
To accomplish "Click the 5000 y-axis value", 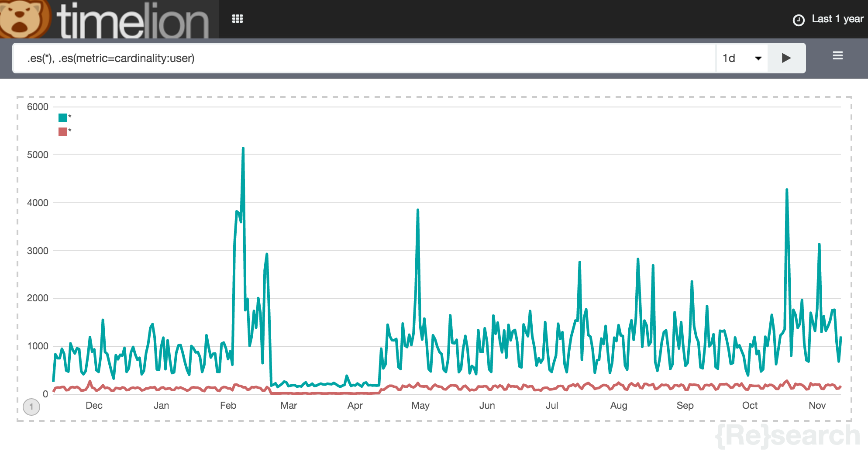I will 38,155.
